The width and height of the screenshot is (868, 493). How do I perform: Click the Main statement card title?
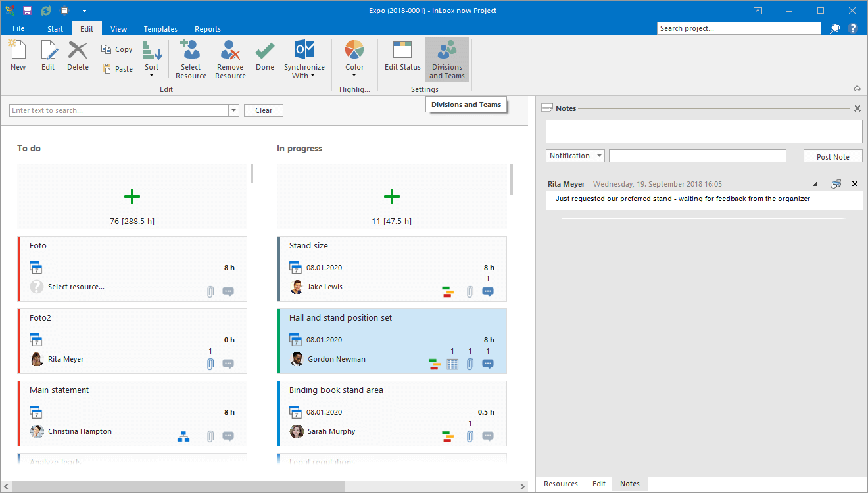point(59,390)
